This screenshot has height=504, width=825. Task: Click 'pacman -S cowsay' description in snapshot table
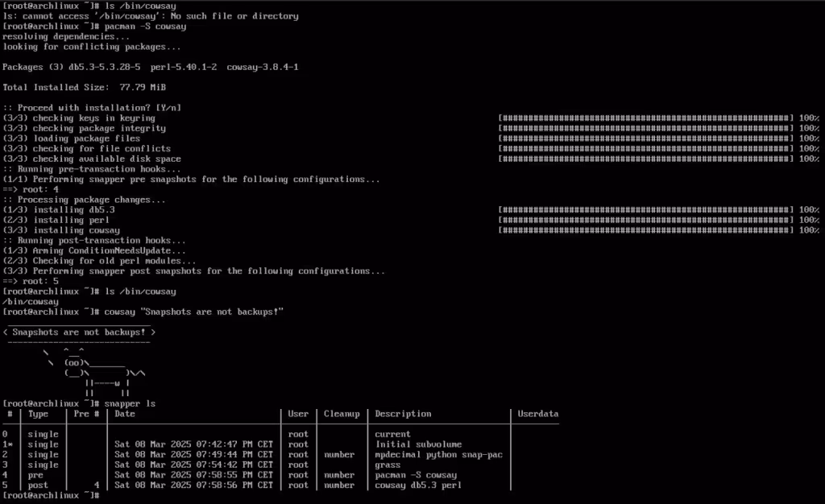tap(416, 475)
